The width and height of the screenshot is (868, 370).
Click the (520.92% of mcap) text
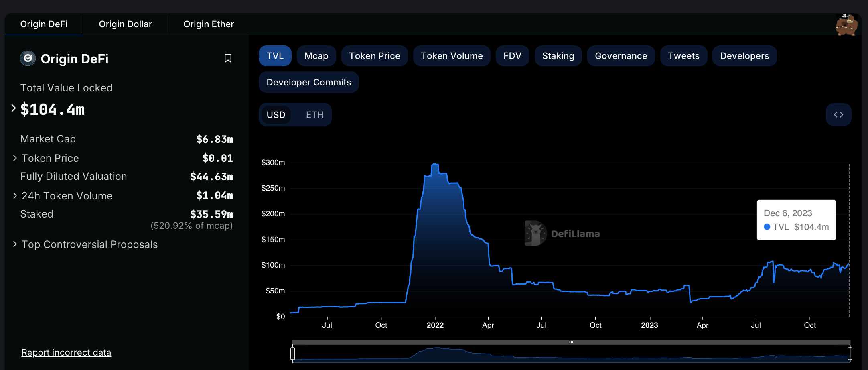pos(192,226)
